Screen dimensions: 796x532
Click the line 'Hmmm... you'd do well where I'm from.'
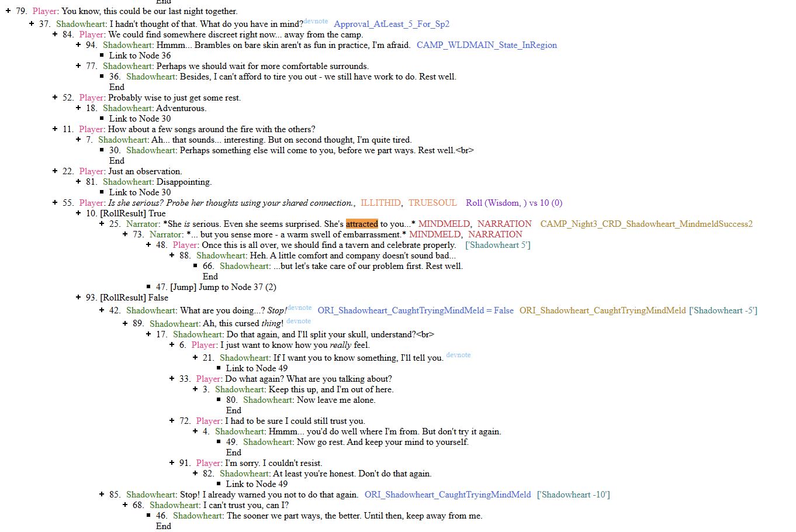coord(352,431)
